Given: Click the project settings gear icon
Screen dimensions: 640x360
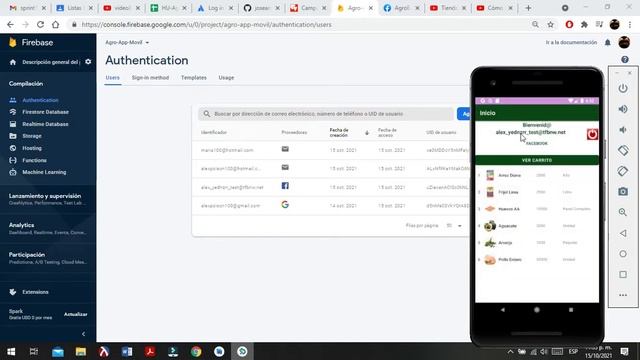Looking at the screenshot, I should tap(88, 62).
